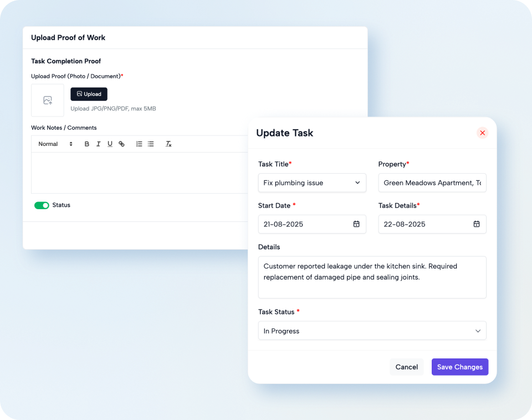The width and height of the screenshot is (532, 420).
Task: Apply Italic formatting in editor toolbar
Action: [x=98, y=144]
